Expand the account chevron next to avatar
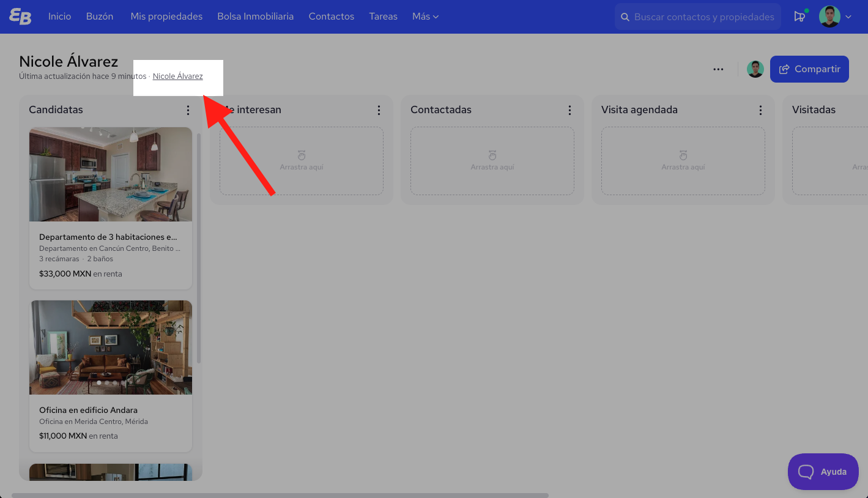Image resolution: width=868 pixels, height=498 pixels. click(x=848, y=17)
